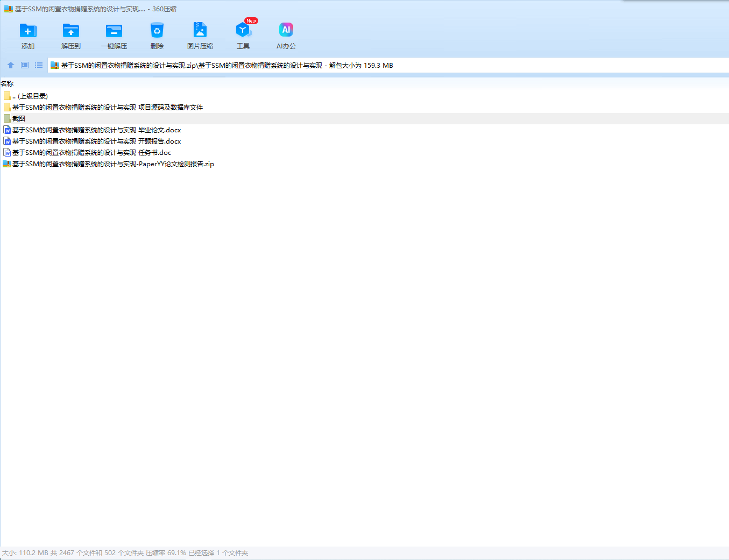Select the PaperYY论文检测报告.zip file name
Image resolution: width=729 pixels, height=560 pixels.
[113, 164]
